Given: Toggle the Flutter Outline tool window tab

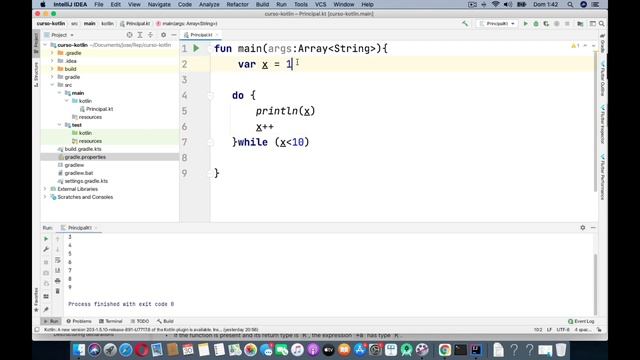Looking at the screenshot, I should pos(602,79).
